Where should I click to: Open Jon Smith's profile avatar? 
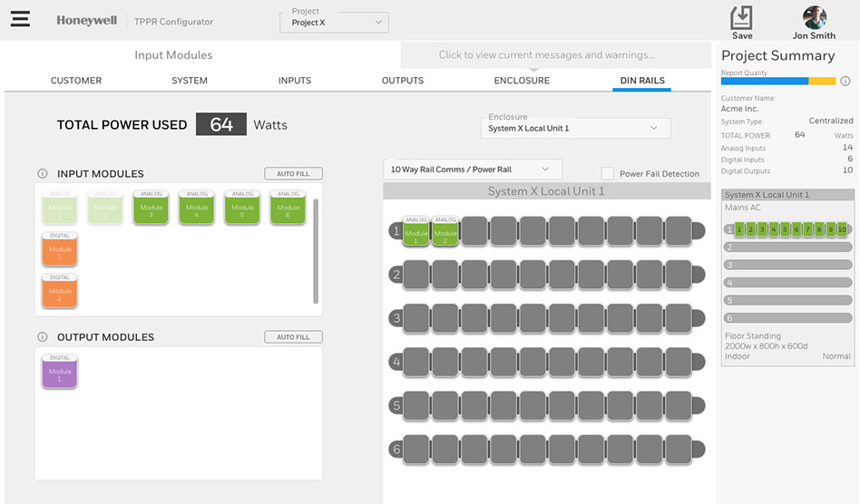[814, 18]
